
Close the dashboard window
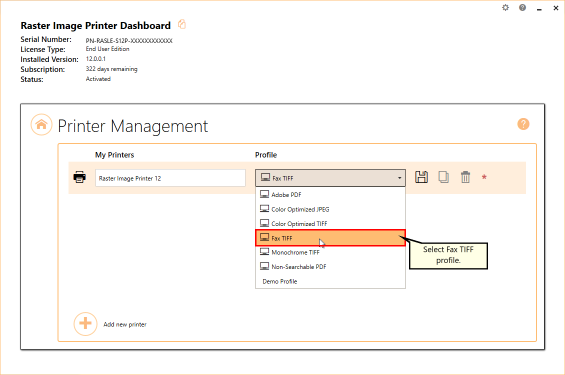click(x=556, y=8)
